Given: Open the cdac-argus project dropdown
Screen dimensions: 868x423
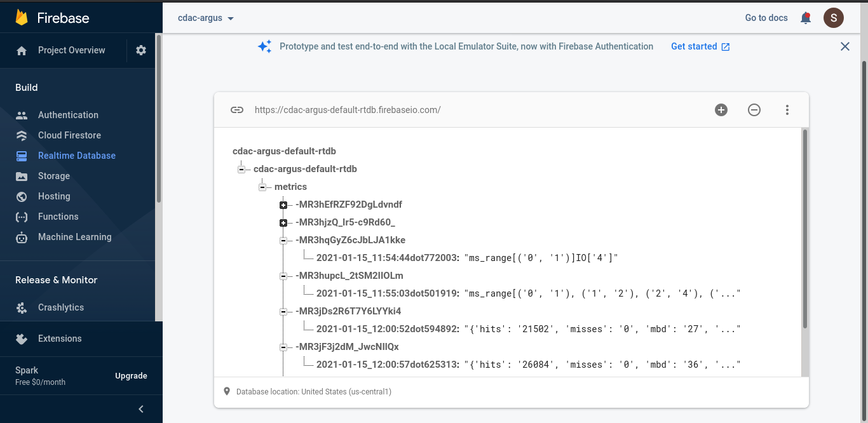Looking at the screenshot, I should coord(206,18).
